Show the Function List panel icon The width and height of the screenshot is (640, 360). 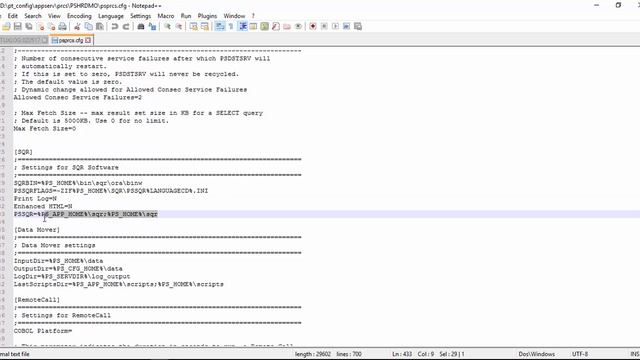click(276, 27)
